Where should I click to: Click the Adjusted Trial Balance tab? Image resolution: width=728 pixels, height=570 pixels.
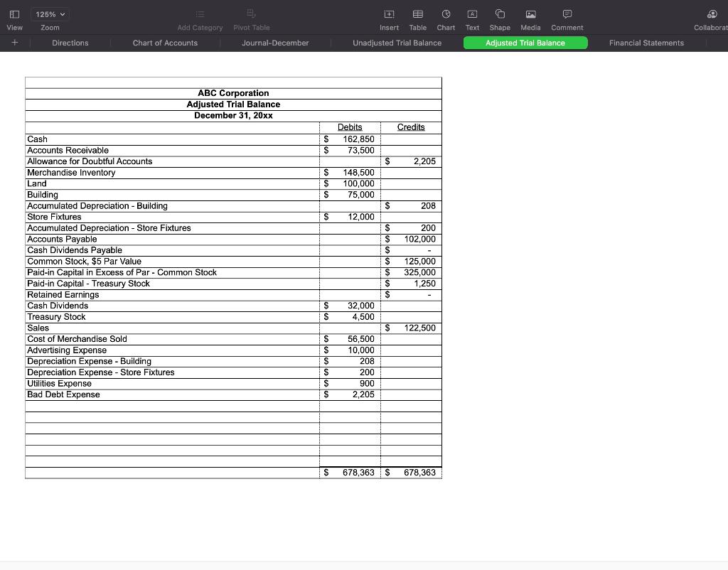click(x=525, y=43)
